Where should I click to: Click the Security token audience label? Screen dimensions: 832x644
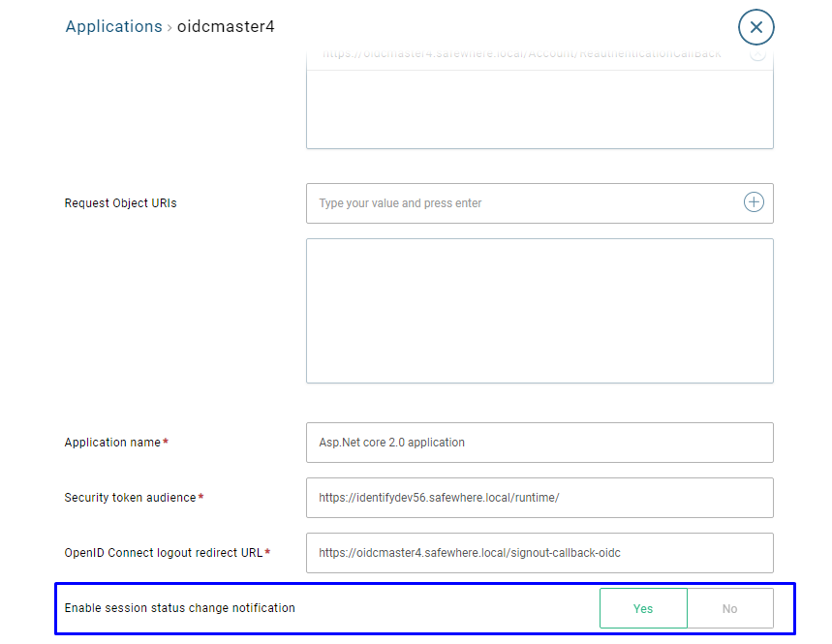(130, 498)
